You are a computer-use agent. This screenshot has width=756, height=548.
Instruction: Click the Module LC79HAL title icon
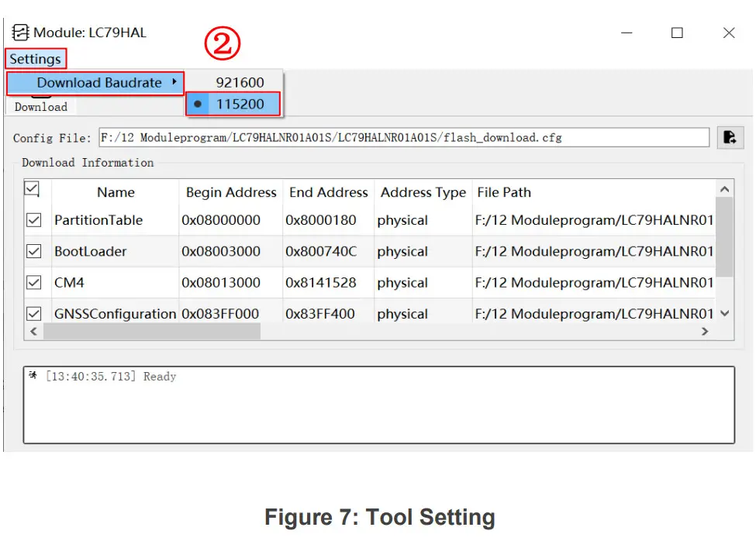pyautogui.click(x=20, y=33)
